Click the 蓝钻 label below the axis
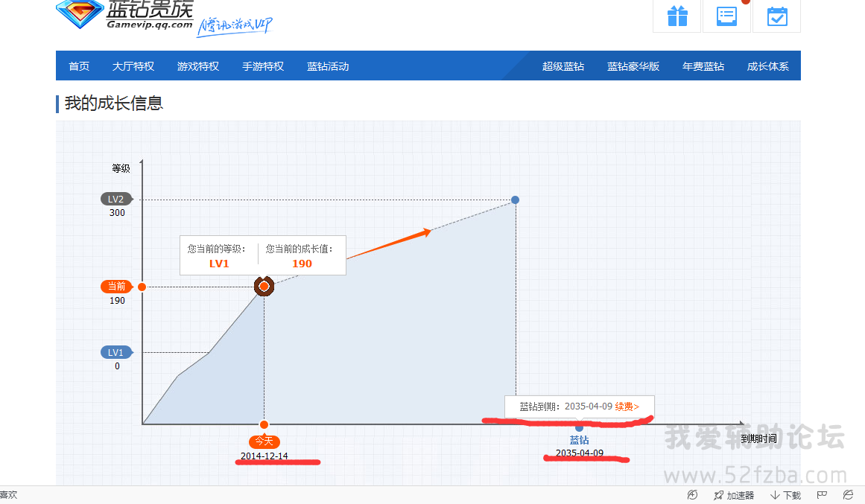The height and width of the screenshot is (504, 865). coord(579,440)
